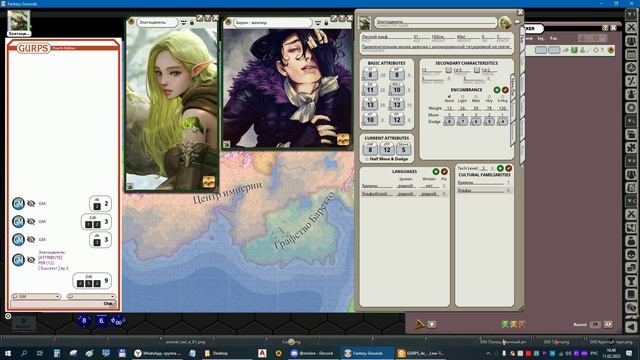
Task: Click the skull sidebar icon
Action: [631, 254]
